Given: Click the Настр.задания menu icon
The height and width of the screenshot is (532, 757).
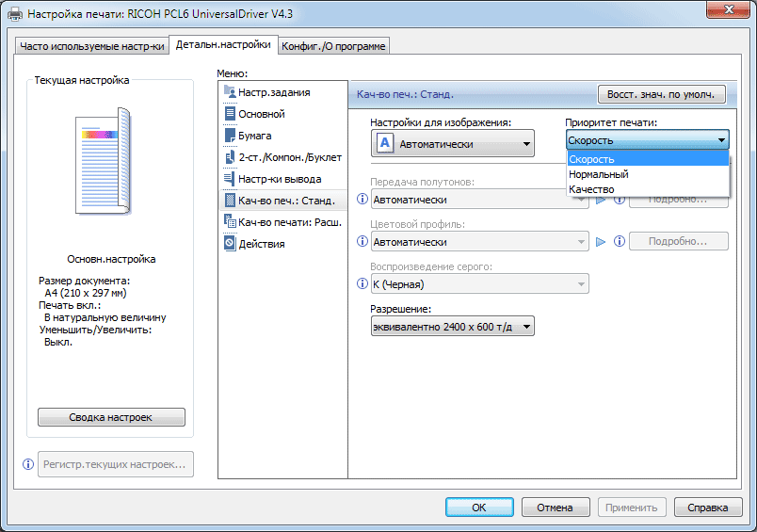Looking at the screenshot, I should [230, 92].
